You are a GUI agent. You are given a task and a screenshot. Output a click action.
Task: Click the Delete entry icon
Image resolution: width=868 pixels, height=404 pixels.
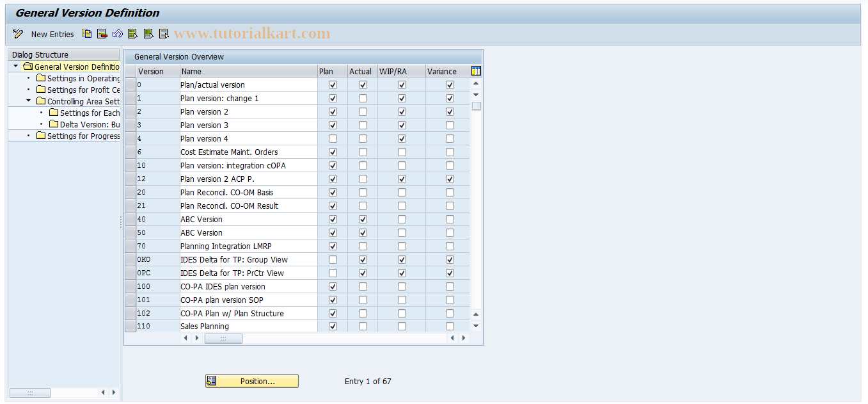(x=102, y=34)
